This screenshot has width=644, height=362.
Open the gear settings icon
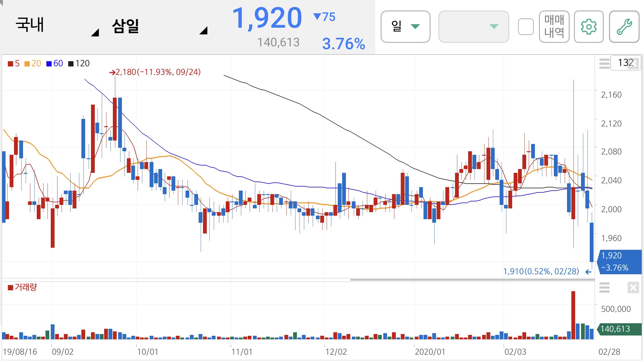tap(589, 27)
